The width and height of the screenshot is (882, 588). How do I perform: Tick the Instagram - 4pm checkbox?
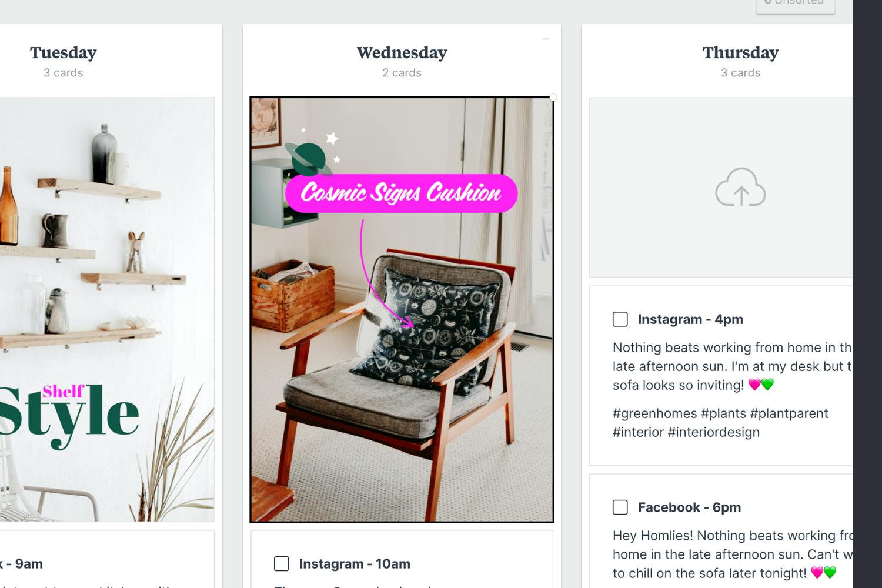coord(620,319)
